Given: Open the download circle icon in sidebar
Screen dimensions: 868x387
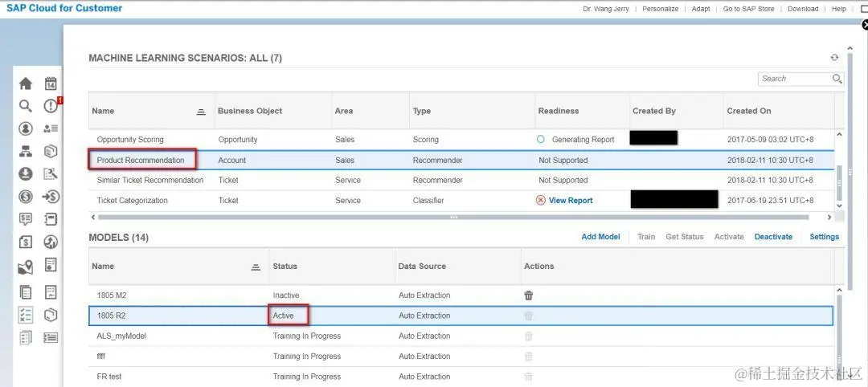Looking at the screenshot, I should coord(26,173).
